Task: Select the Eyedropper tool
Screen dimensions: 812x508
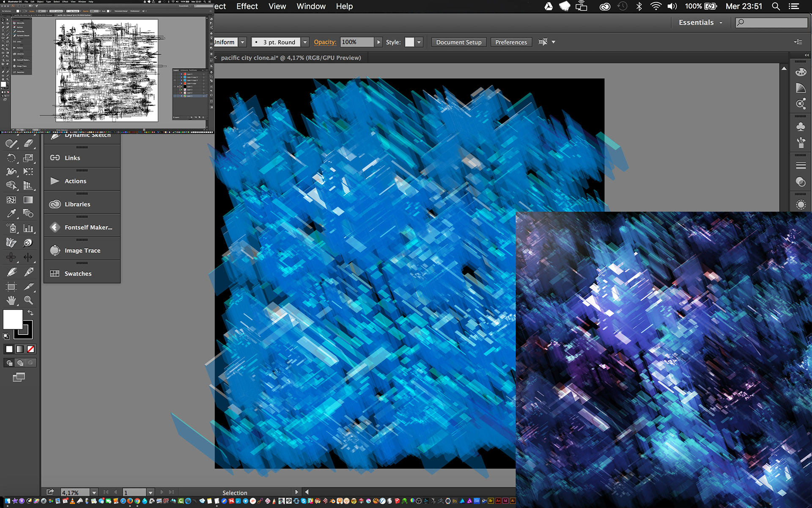Action: point(11,213)
